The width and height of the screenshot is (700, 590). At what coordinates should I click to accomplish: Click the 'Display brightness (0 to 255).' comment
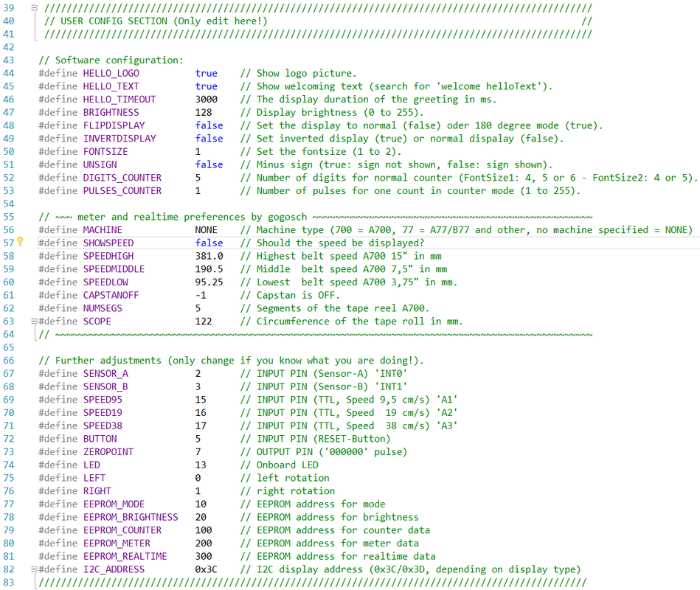332,112
